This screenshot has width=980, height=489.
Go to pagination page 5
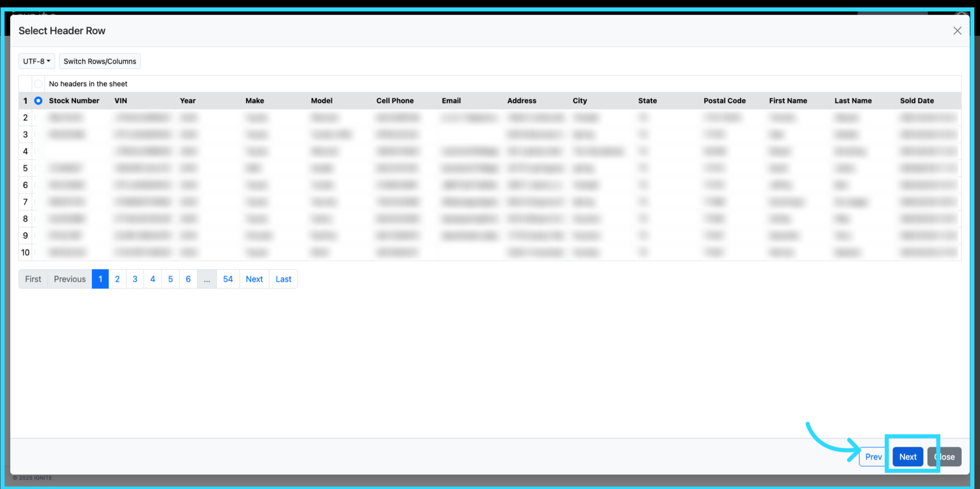click(x=170, y=279)
